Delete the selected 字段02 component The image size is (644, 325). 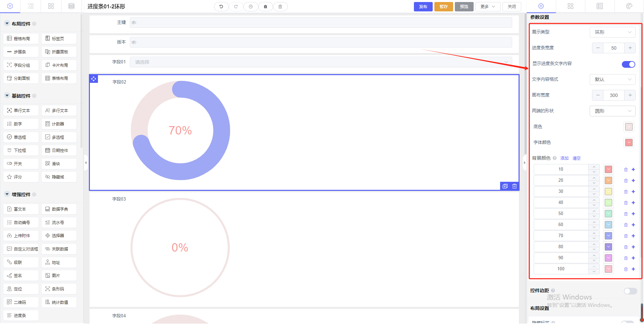click(515, 186)
